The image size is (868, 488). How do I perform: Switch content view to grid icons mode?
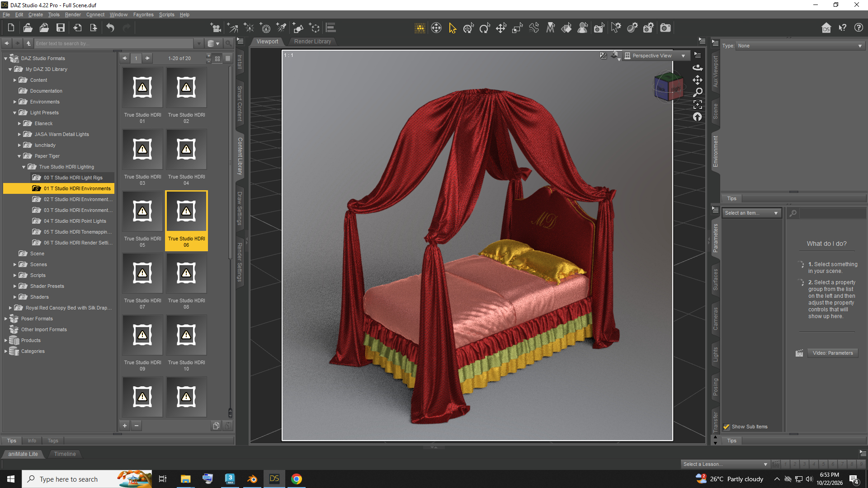[x=217, y=58]
